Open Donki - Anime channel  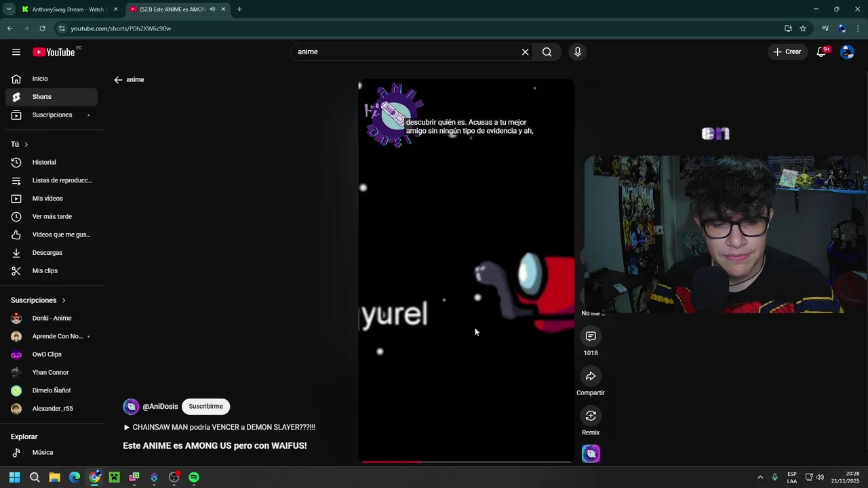click(52, 319)
